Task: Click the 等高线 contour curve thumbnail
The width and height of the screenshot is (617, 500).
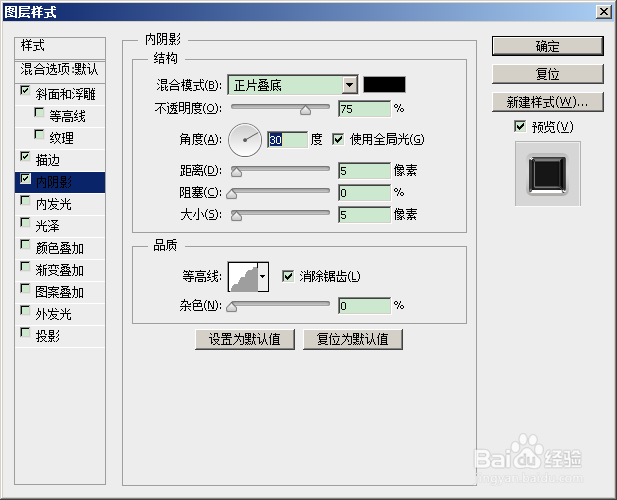Action: [x=244, y=277]
